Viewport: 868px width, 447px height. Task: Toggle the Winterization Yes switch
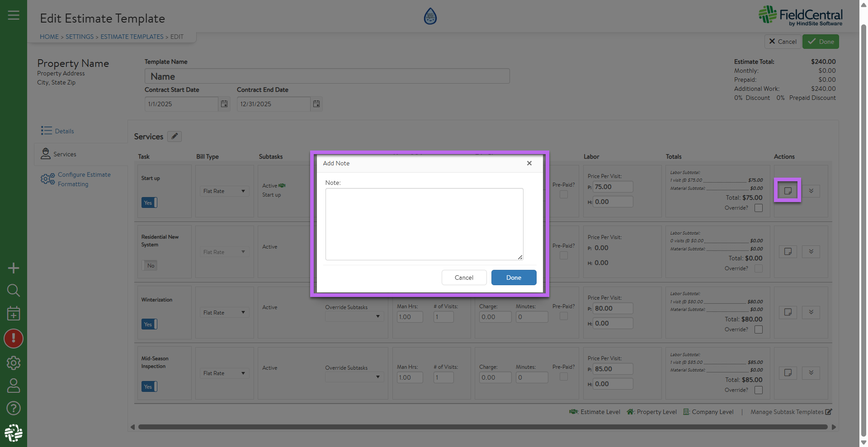(x=149, y=324)
